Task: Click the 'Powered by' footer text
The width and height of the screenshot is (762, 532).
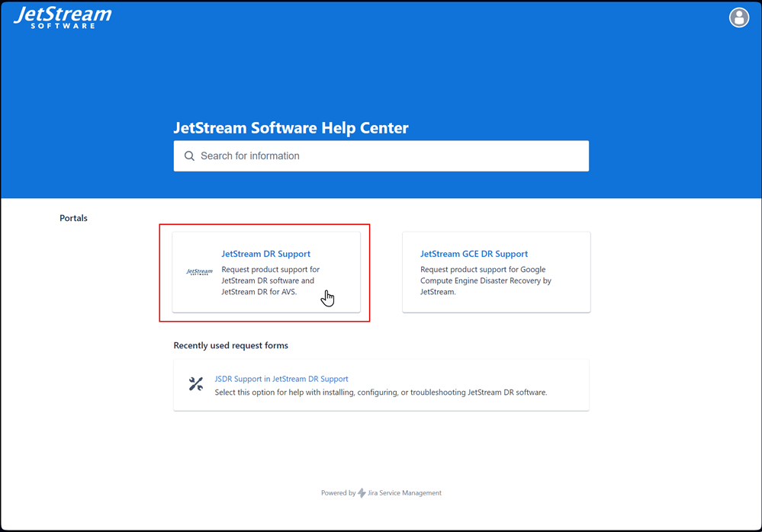Action: click(x=337, y=493)
